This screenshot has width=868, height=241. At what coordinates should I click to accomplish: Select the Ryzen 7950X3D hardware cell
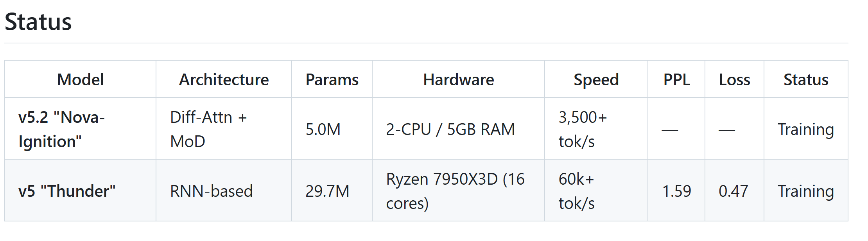[x=455, y=191]
